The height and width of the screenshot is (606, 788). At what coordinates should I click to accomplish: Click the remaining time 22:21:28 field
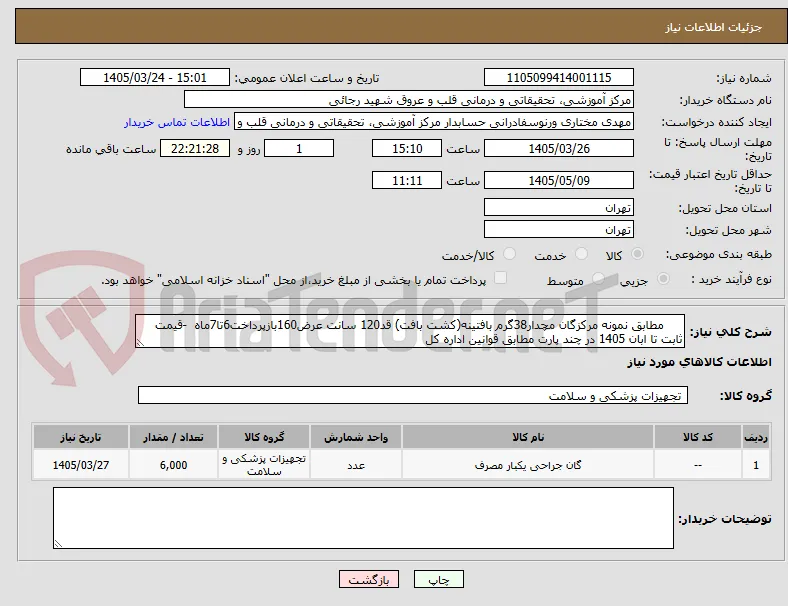195,148
